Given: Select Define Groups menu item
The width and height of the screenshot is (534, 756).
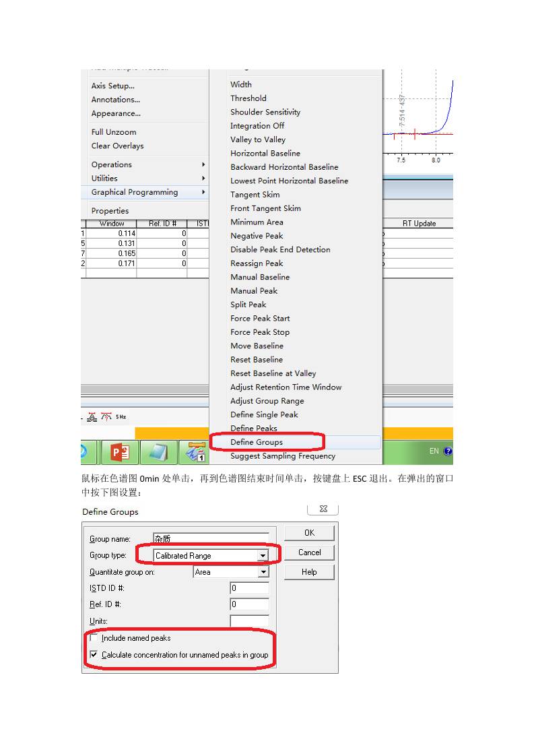Looking at the screenshot, I should pyautogui.click(x=257, y=442).
